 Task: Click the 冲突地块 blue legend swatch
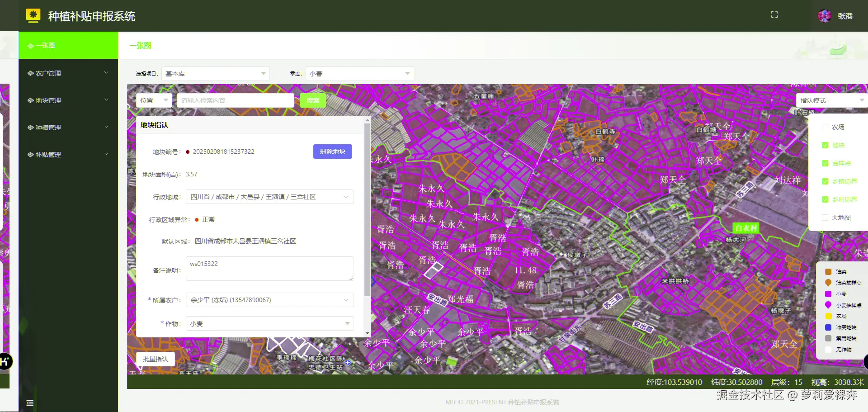(x=828, y=327)
